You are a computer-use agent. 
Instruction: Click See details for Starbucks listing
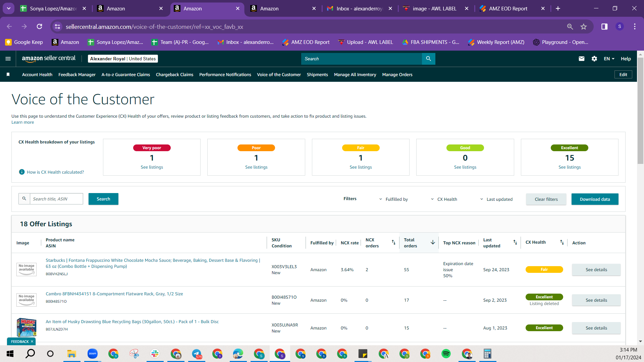[x=596, y=269]
